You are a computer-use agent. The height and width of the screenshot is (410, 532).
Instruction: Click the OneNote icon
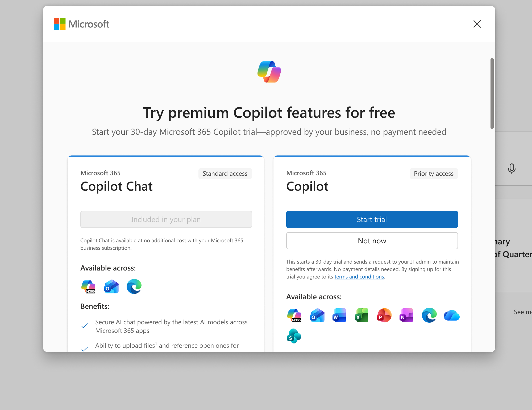(406, 315)
